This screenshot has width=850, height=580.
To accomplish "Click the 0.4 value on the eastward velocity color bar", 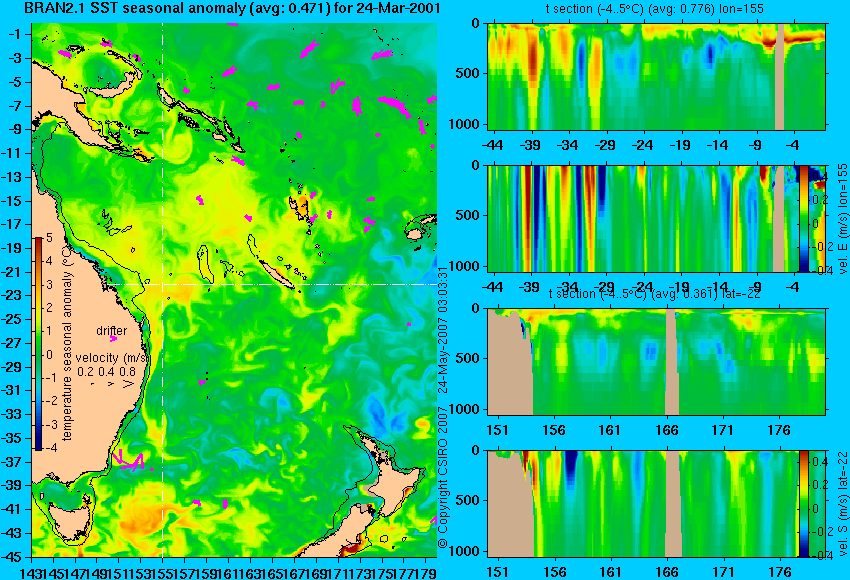I will [819, 176].
